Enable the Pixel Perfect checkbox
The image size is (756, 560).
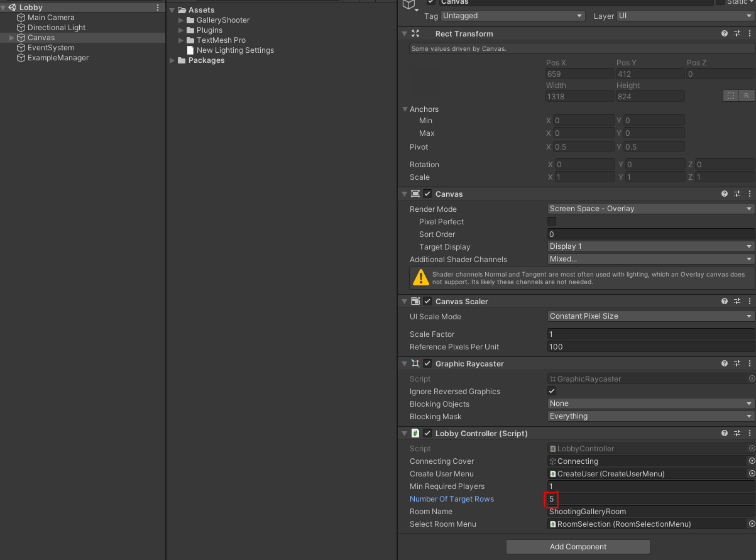click(x=552, y=222)
